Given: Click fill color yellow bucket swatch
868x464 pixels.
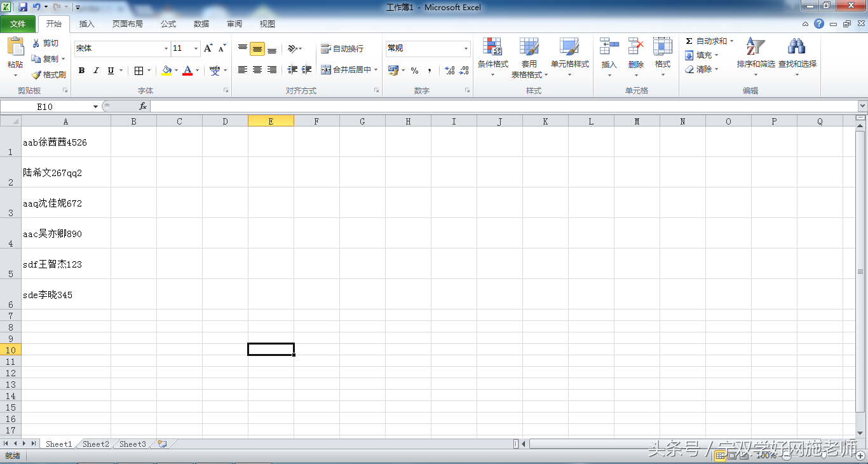Looking at the screenshot, I should 166,71.
